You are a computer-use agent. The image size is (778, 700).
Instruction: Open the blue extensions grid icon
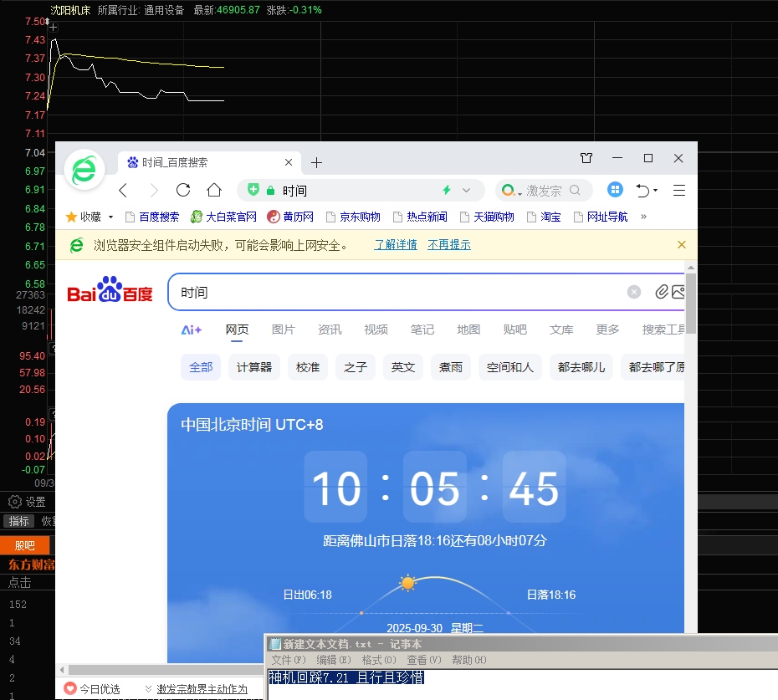tap(615, 190)
